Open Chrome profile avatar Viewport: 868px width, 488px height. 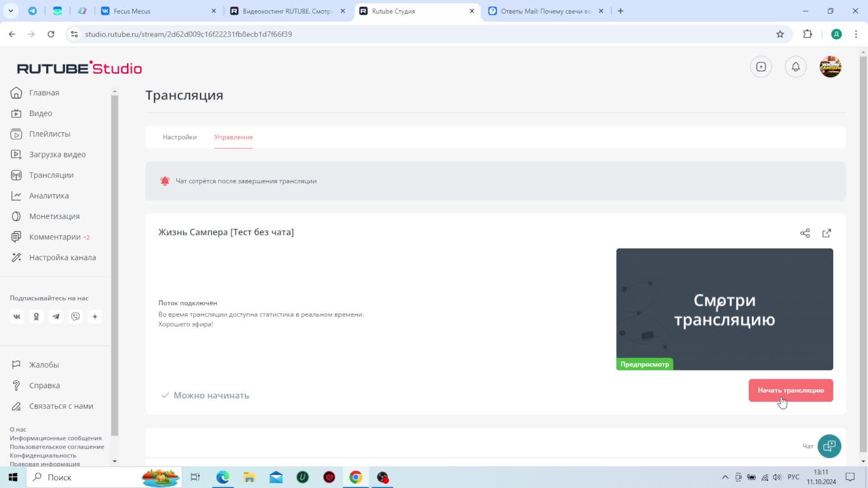coord(836,34)
